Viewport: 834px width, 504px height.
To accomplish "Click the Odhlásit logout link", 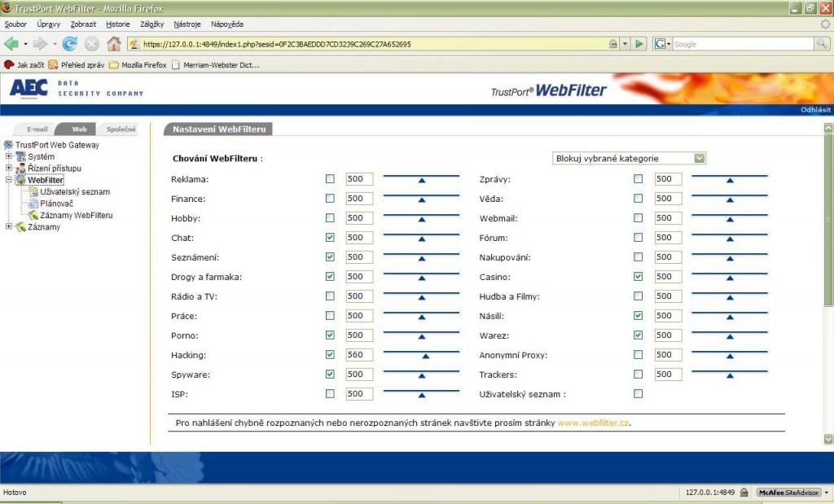I will point(815,110).
